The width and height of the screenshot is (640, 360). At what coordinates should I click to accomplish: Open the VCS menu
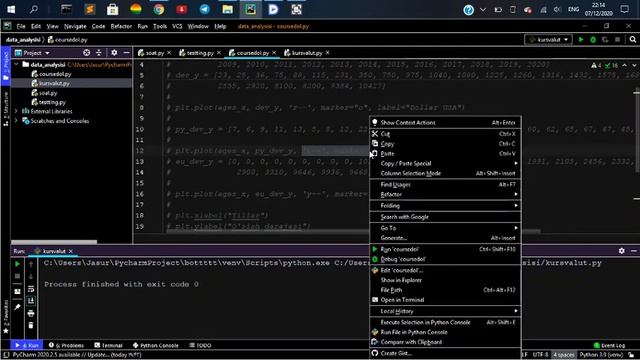point(177,26)
